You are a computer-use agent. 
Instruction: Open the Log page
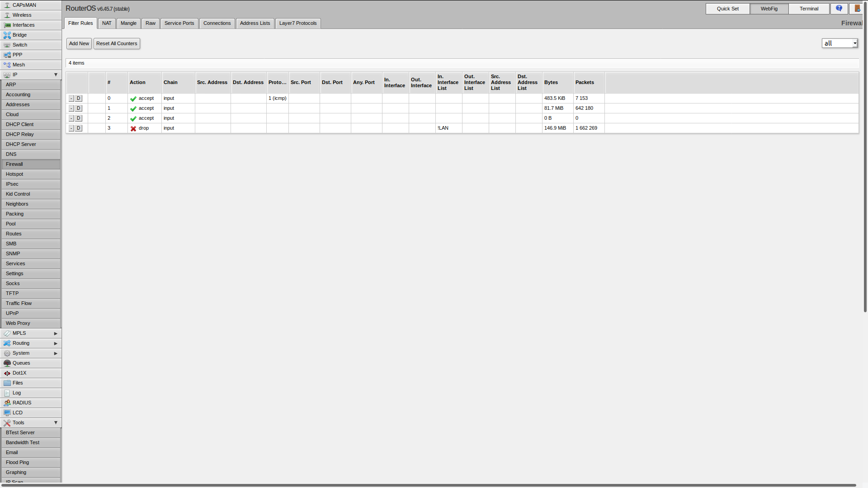pyautogui.click(x=17, y=393)
